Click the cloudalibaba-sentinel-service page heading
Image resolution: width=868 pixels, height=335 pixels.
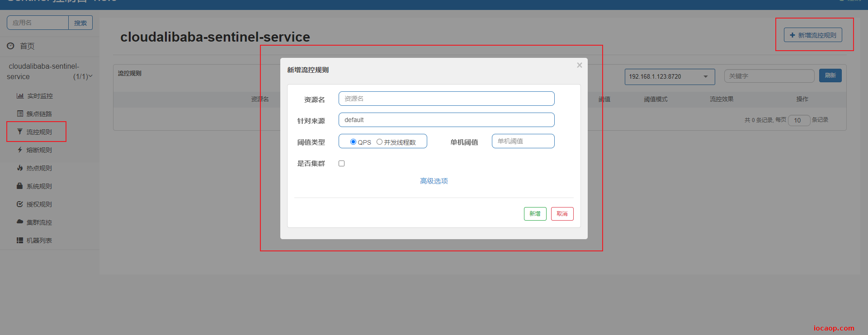pos(215,37)
